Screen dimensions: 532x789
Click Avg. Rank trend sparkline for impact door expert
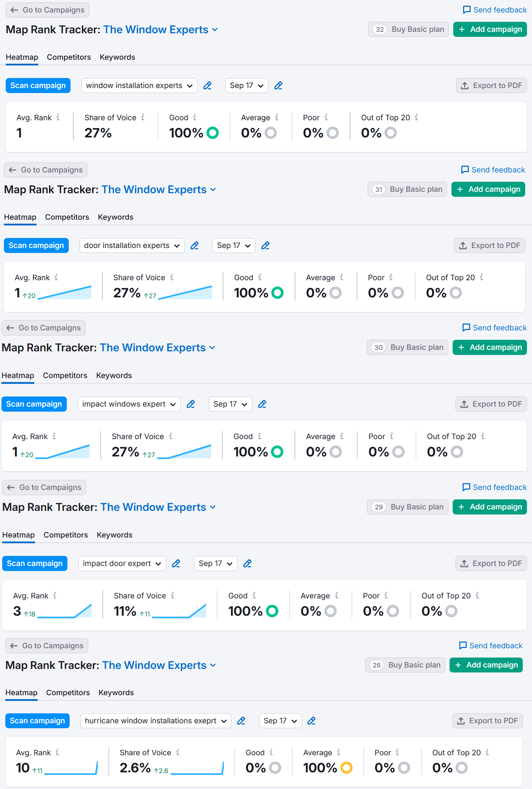click(65, 611)
